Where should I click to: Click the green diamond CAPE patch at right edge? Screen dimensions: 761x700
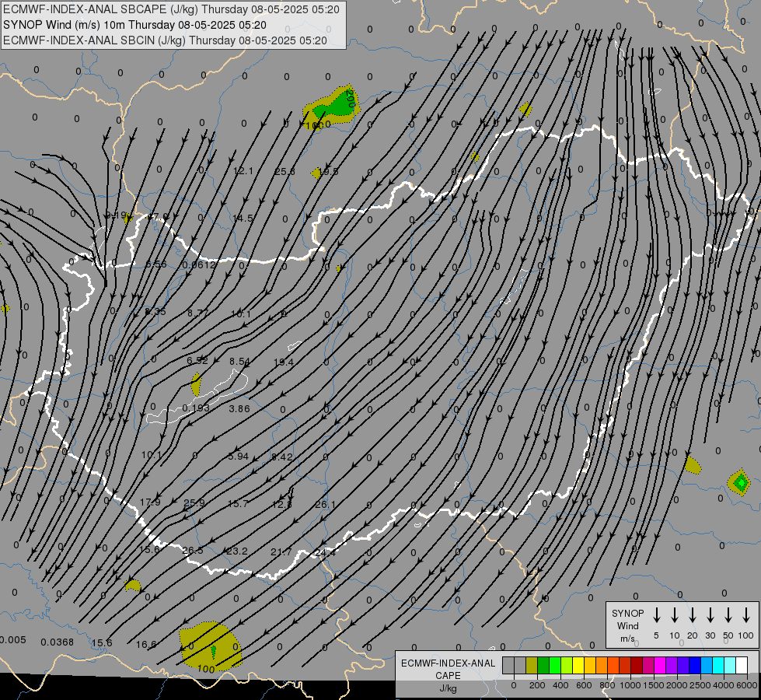point(740,482)
